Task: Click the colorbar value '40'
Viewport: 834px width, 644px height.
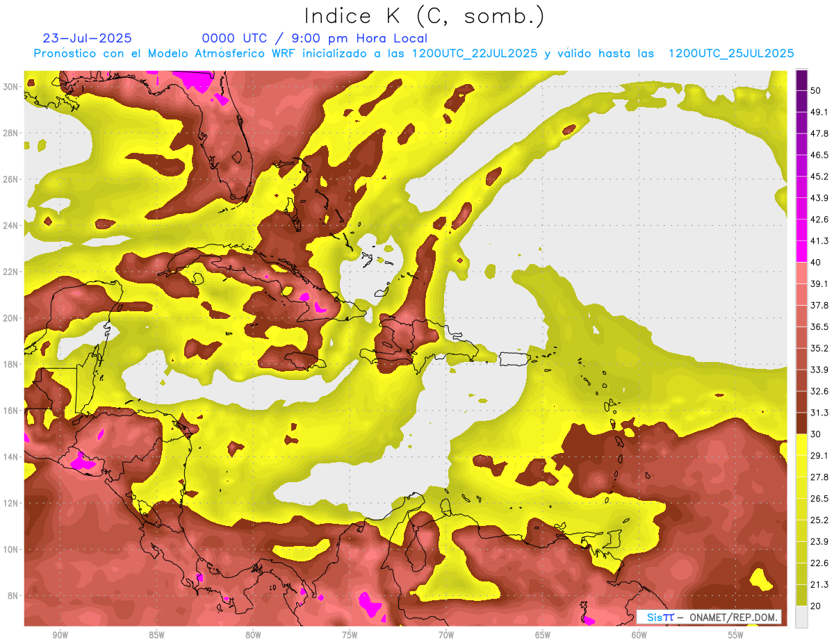Action: (x=815, y=263)
